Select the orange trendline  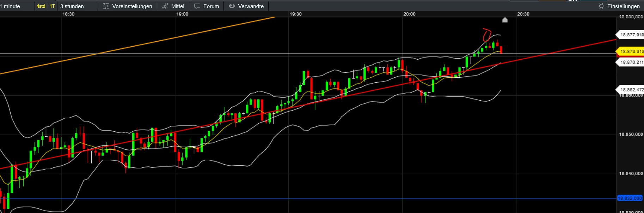[137, 45]
